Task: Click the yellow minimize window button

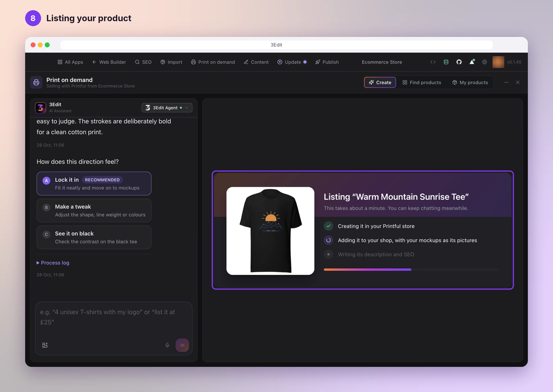Action: pos(40,45)
